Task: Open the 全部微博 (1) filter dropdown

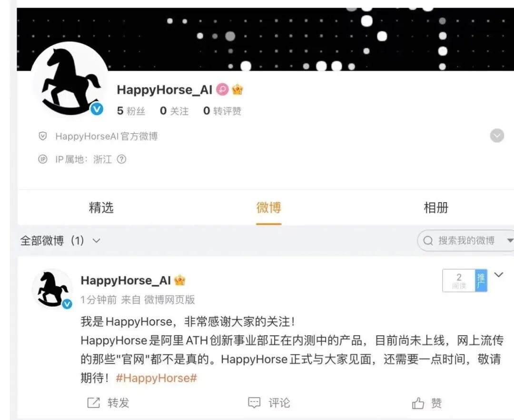Action: tap(60, 241)
